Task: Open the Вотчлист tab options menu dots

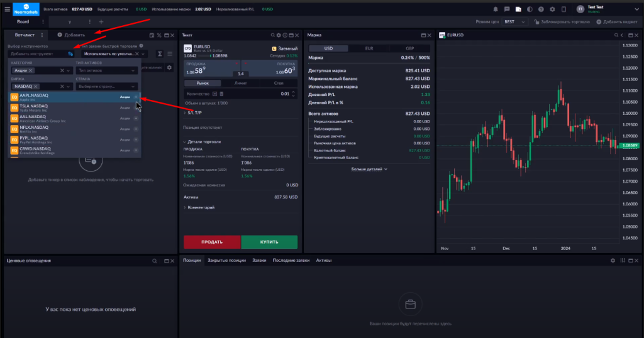Action: click(x=42, y=35)
